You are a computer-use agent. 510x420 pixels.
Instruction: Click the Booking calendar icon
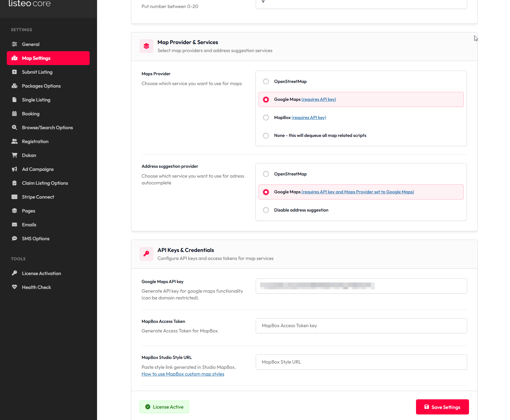(x=14, y=113)
